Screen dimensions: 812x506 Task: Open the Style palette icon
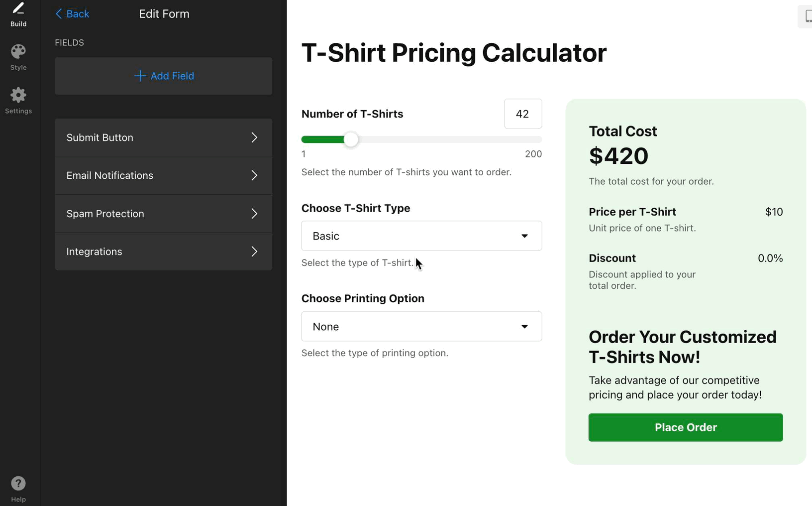[18, 52]
